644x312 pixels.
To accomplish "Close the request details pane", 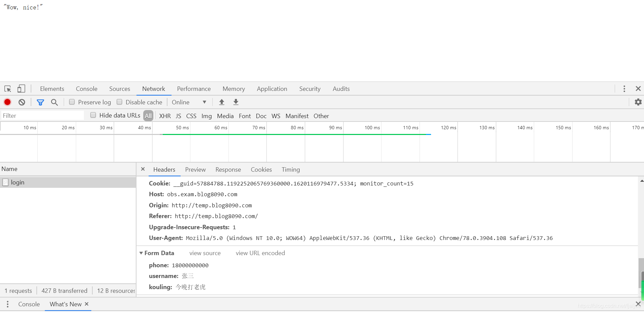I will (x=143, y=169).
